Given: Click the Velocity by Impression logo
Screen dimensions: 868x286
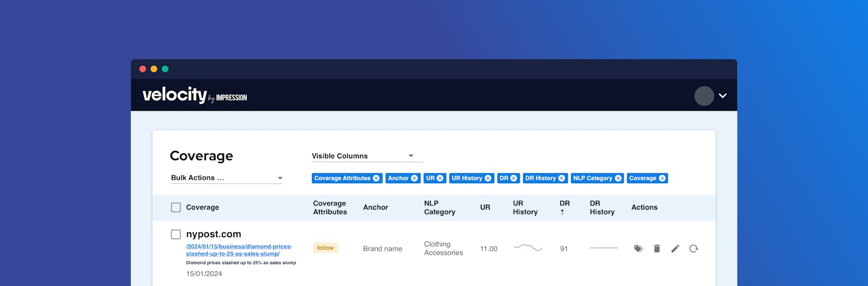Looking at the screenshot, I should pyautogui.click(x=194, y=96).
